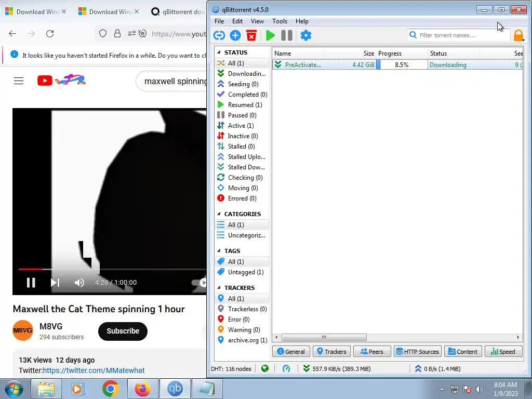Open qBittorrent Options gear icon
This screenshot has width=532, height=399.
[305, 35]
